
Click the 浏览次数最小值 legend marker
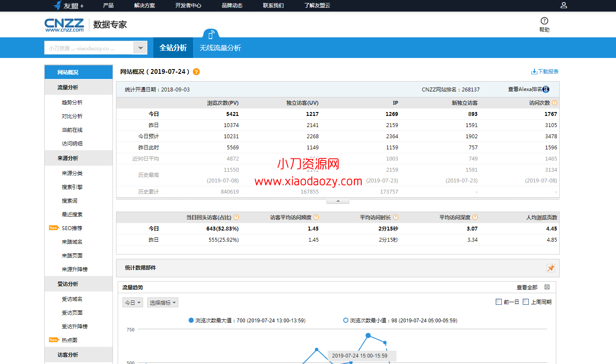[346, 320]
